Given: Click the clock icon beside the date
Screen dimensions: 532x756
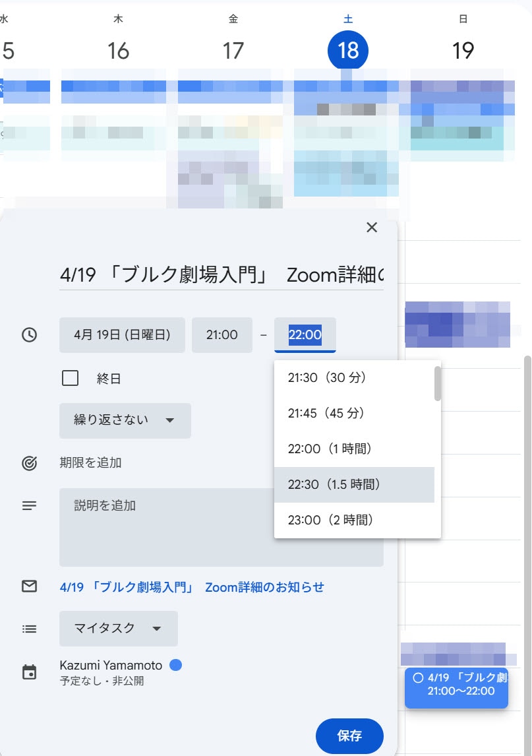Looking at the screenshot, I should click(x=29, y=335).
